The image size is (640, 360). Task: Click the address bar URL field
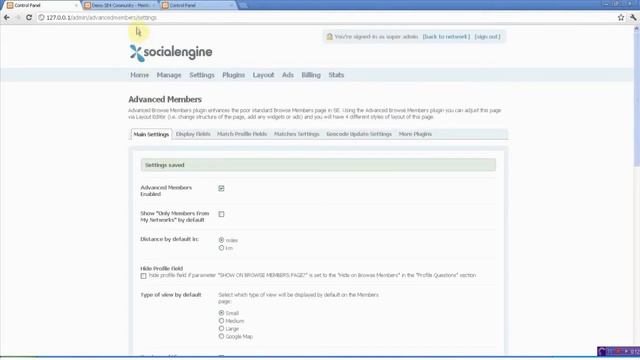point(327,18)
